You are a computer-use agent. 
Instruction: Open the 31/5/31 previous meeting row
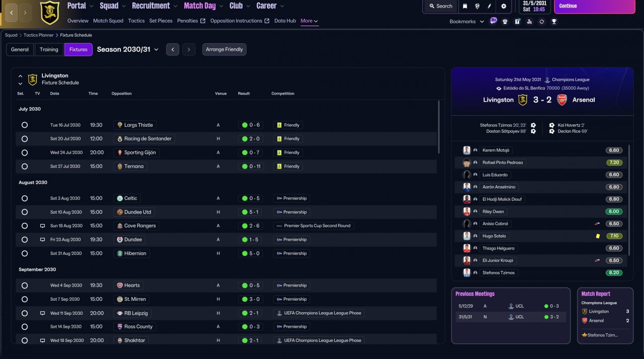511,317
